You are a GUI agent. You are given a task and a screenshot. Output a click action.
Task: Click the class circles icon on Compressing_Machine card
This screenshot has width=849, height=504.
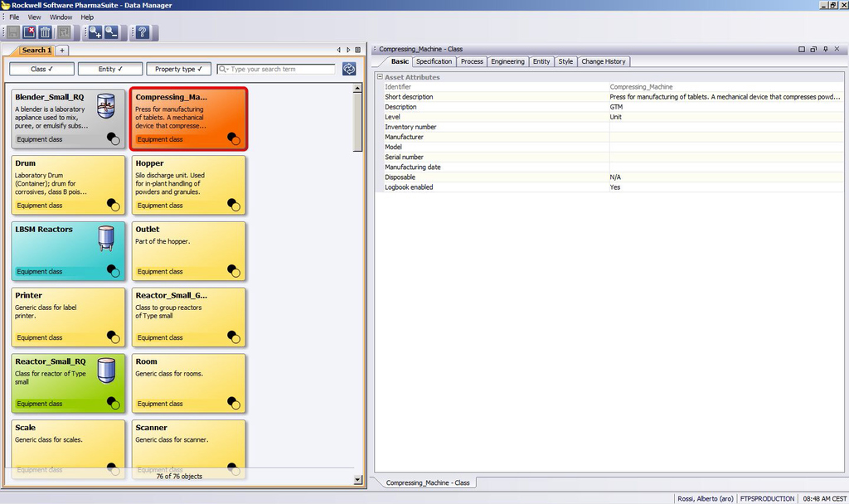click(x=234, y=138)
